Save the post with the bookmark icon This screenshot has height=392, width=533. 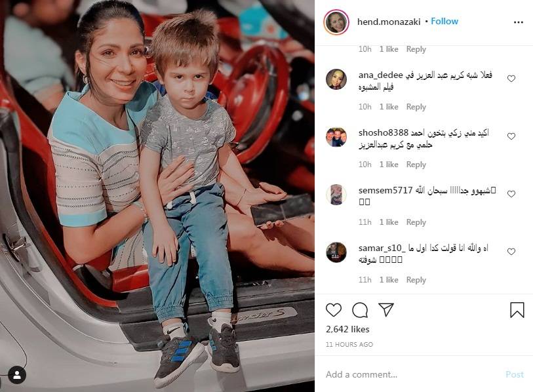pos(517,310)
